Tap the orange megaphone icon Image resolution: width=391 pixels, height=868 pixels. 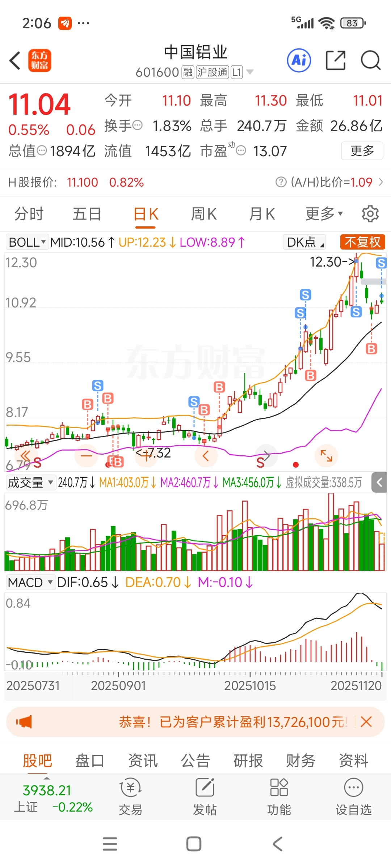[24, 722]
